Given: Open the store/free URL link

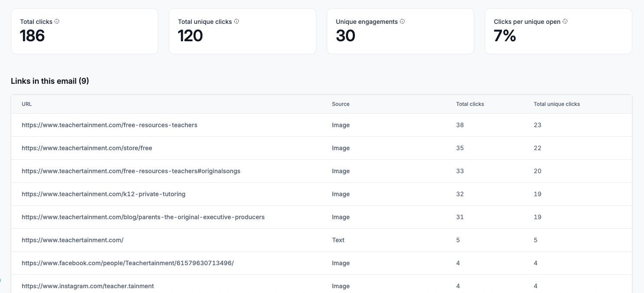Looking at the screenshot, I should click(x=87, y=148).
